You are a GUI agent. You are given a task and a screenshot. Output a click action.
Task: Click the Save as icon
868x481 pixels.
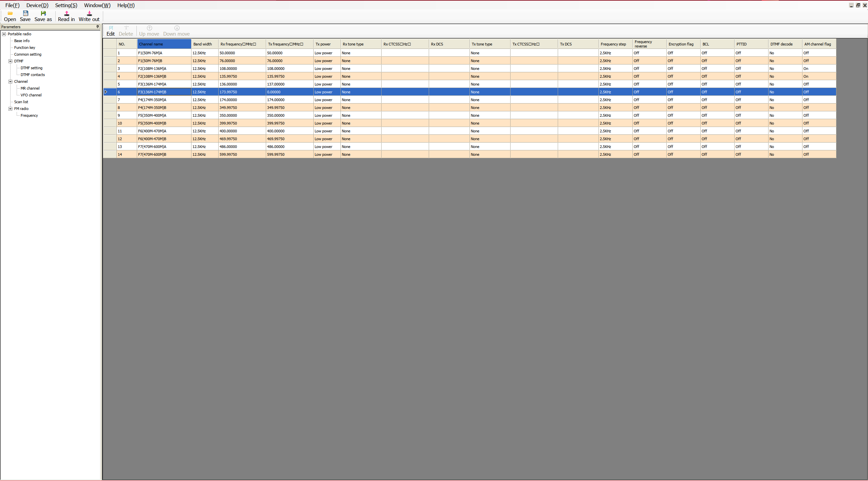(x=43, y=14)
